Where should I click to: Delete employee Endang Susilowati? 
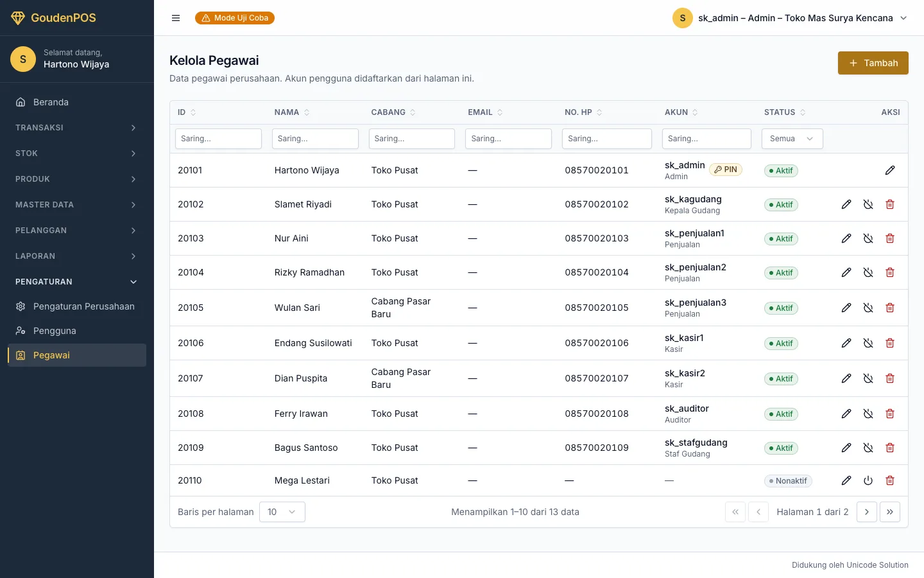[x=890, y=343]
